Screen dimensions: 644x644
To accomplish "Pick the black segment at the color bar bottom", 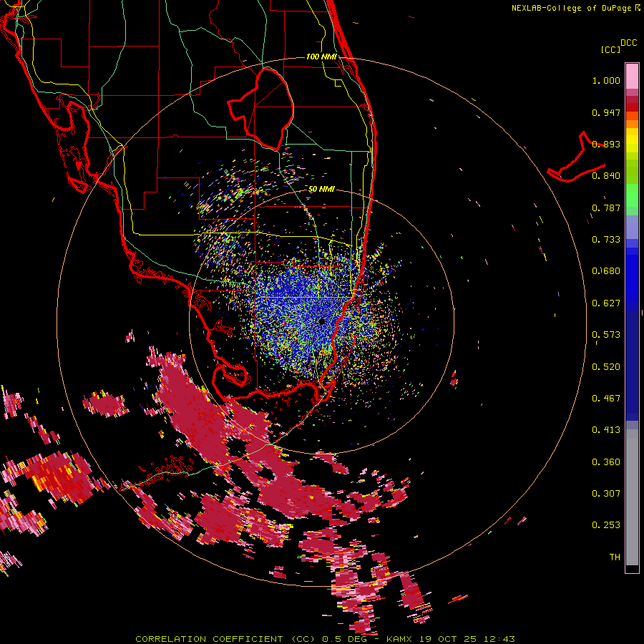I will click(632, 569).
